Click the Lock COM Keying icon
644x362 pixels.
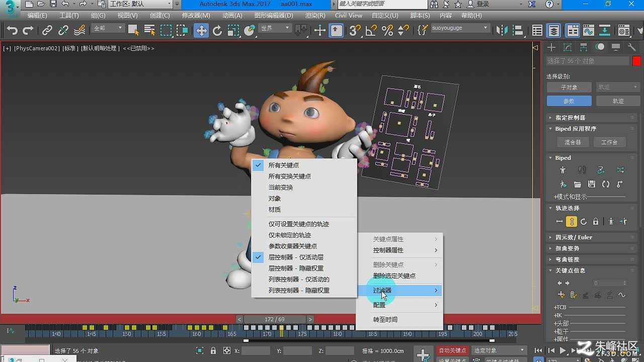coord(596,222)
